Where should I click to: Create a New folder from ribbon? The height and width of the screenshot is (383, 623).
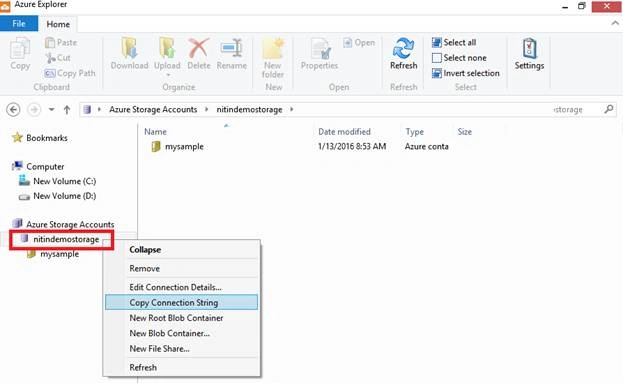(273, 58)
